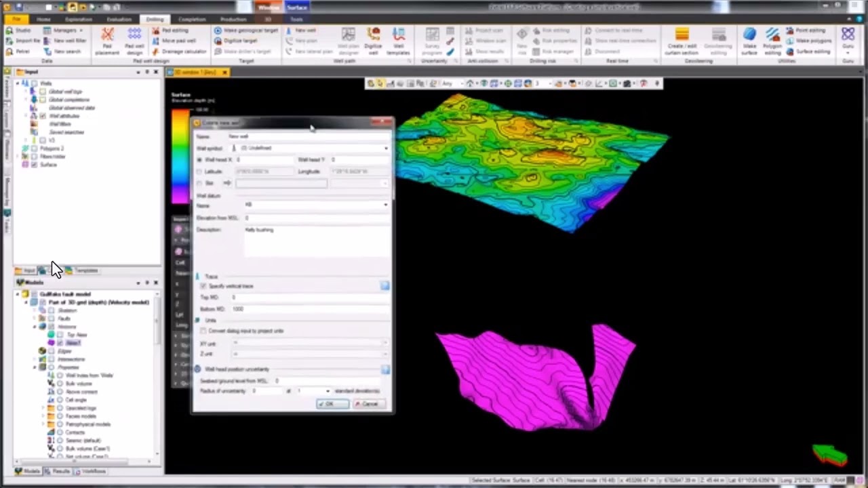Click the Tools ribbon tab
Screen dimensions: 868x488
(x=296, y=19)
